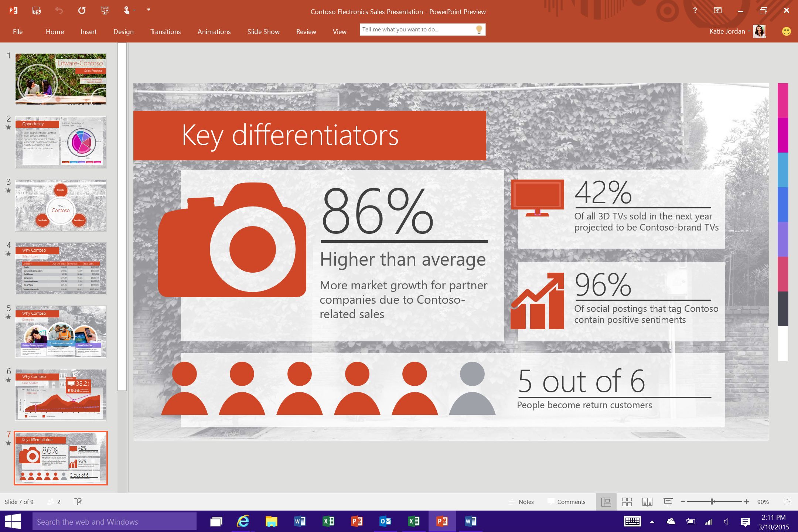Switch to the Home ribbon tab
The height and width of the screenshot is (532, 798).
[x=55, y=32]
